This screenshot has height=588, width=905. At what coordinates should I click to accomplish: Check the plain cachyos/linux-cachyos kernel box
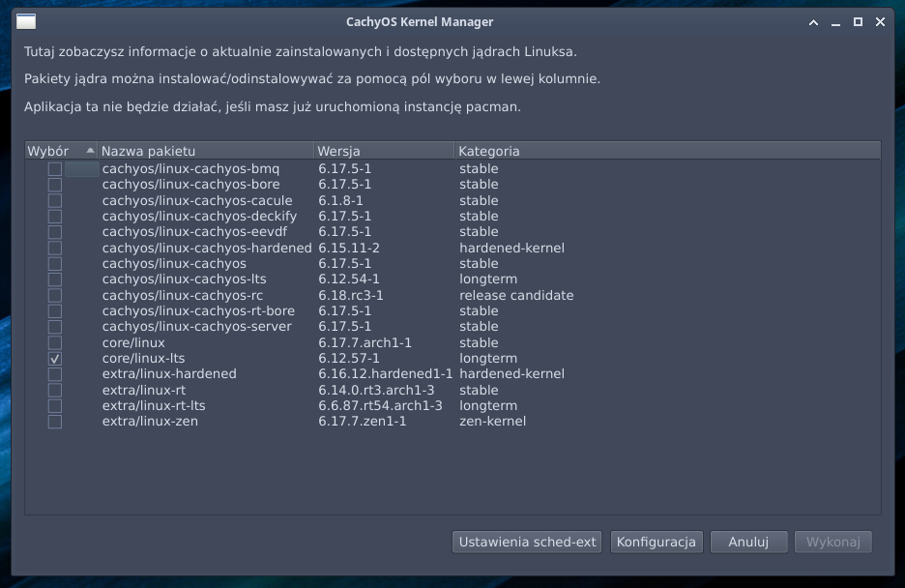[x=55, y=264]
